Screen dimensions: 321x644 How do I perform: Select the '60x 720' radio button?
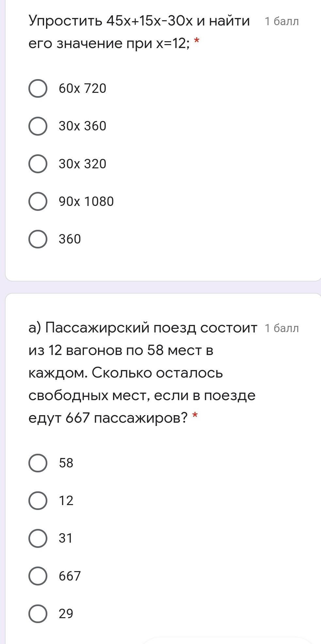pyautogui.click(x=38, y=89)
